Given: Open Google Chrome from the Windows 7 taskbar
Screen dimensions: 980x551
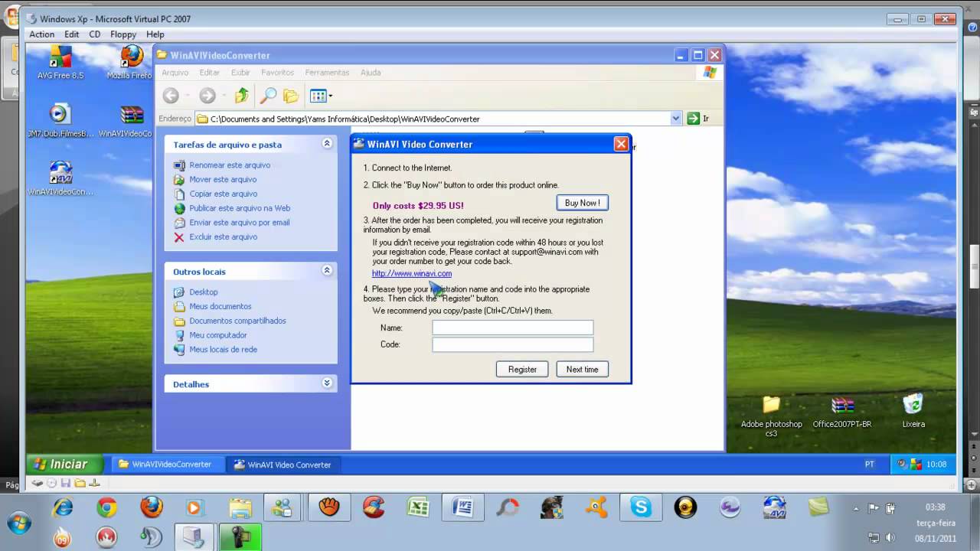Looking at the screenshot, I should (x=106, y=507).
